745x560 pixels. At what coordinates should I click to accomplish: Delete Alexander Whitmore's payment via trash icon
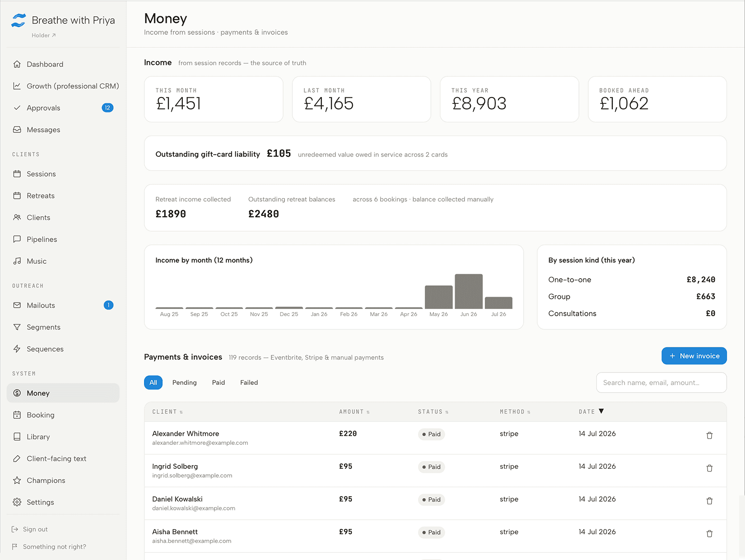click(709, 435)
